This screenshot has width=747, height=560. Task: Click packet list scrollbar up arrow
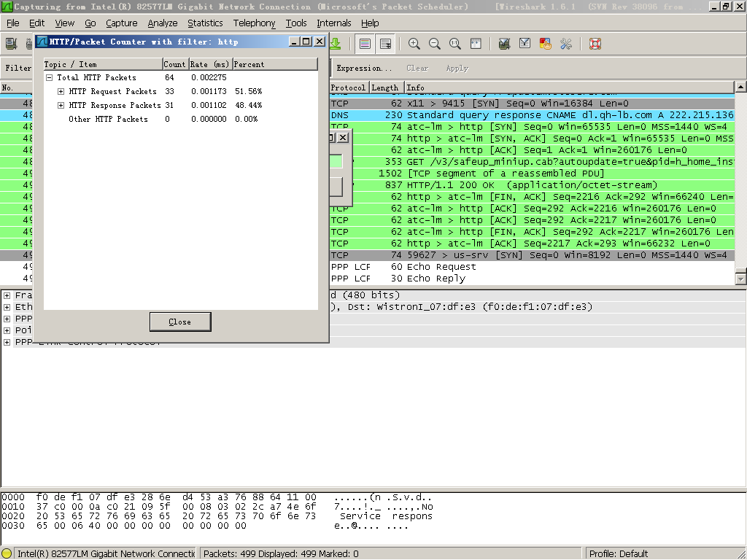pos(741,87)
